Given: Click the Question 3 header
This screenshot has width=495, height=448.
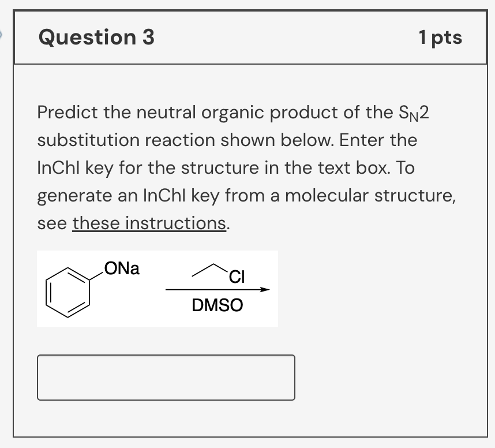Looking at the screenshot, I should [x=95, y=37].
